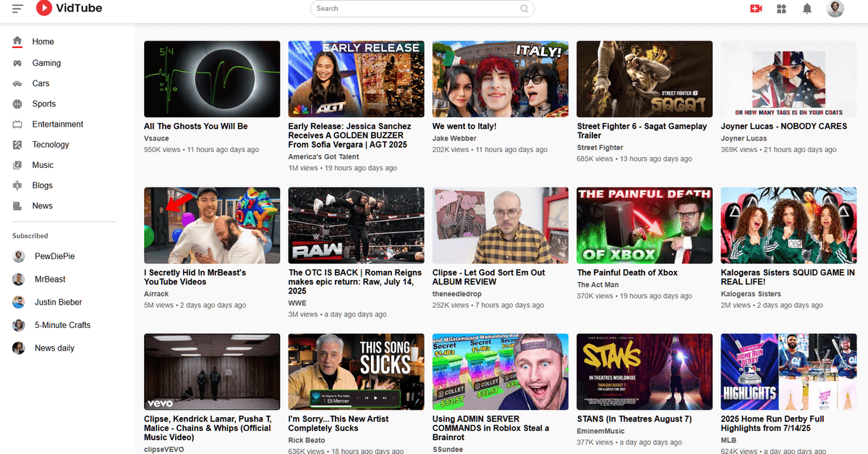This screenshot has width=868, height=454.
Task: Select Music category label
Action: [43, 165]
